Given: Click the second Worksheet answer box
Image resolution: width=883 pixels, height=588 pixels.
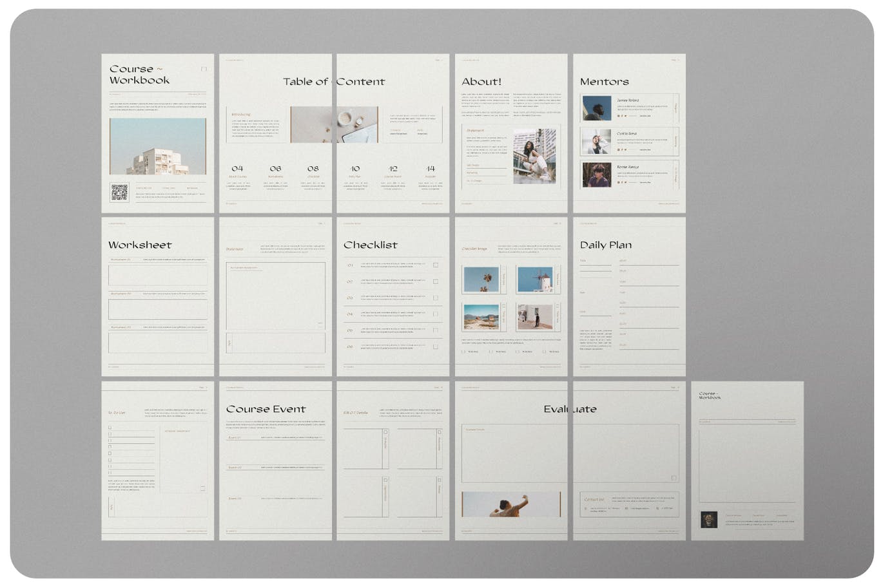Looking at the screenshot, I should tap(158, 309).
